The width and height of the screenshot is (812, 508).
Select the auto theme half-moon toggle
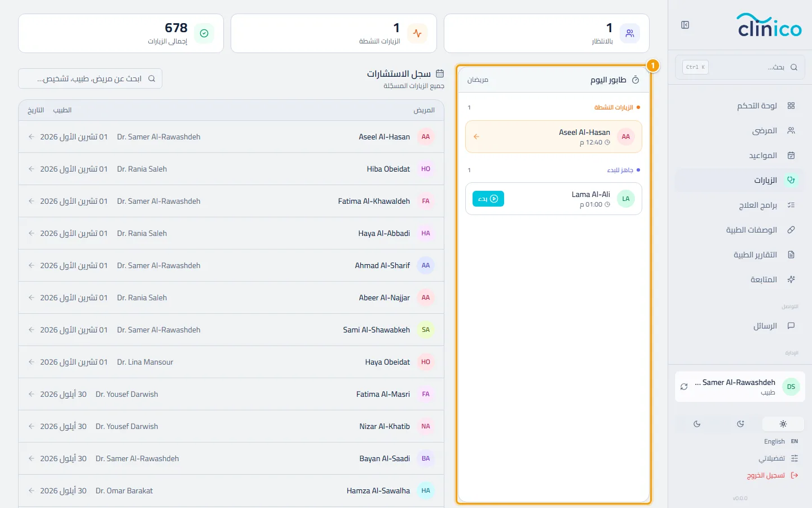(740, 424)
